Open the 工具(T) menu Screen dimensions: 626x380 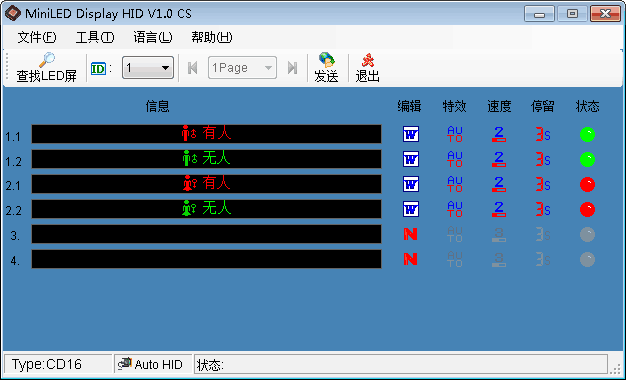(95, 37)
